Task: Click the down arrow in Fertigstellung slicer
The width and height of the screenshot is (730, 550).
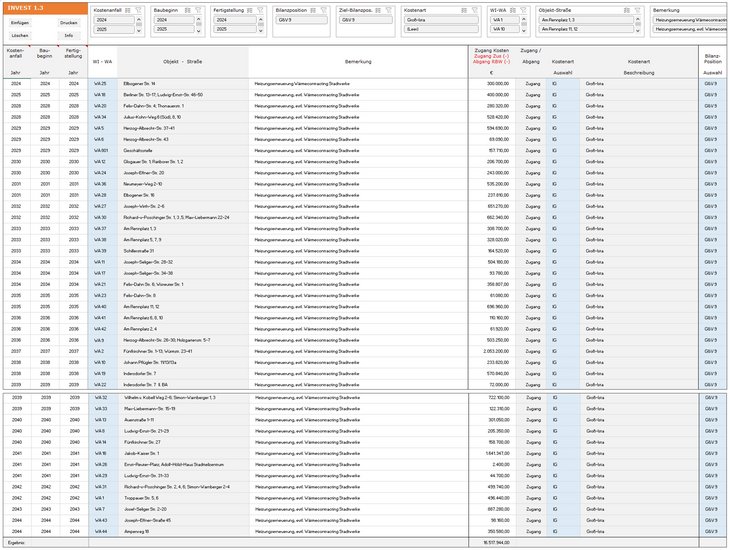Action: pyautogui.click(x=262, y=31)
